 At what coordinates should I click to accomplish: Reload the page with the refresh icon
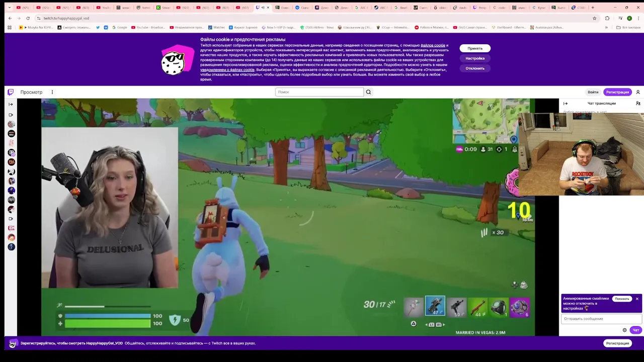pos(28,18)
